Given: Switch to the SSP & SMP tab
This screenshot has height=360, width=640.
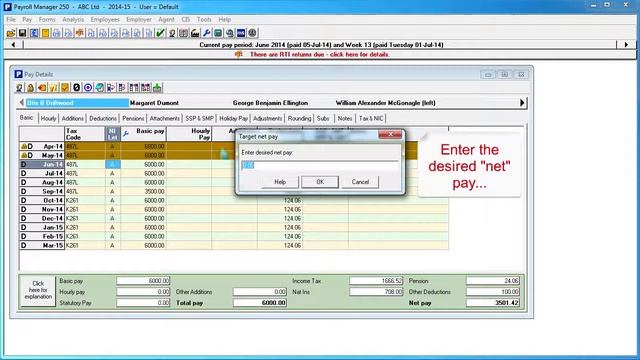Looking at the screenshot, I should (x=199, y=118).
